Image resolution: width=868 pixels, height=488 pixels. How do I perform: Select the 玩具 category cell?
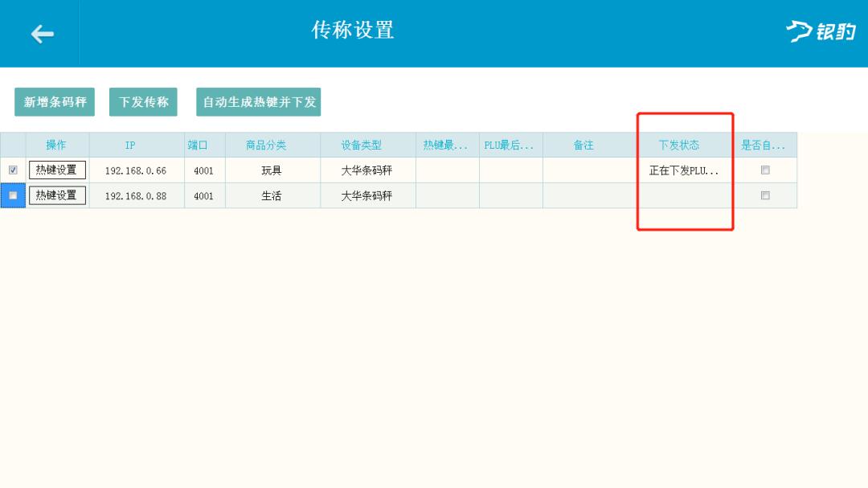click(272, 170)
